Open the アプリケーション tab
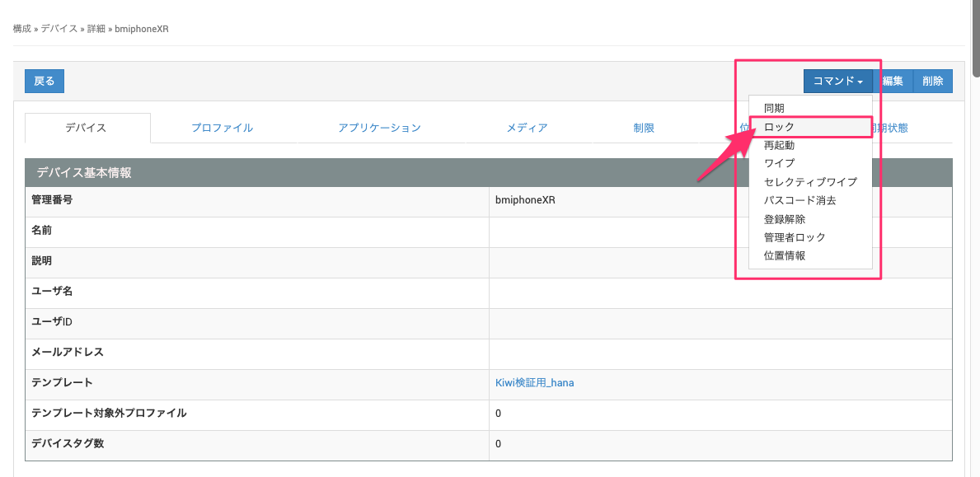 [x=379, y=128]
